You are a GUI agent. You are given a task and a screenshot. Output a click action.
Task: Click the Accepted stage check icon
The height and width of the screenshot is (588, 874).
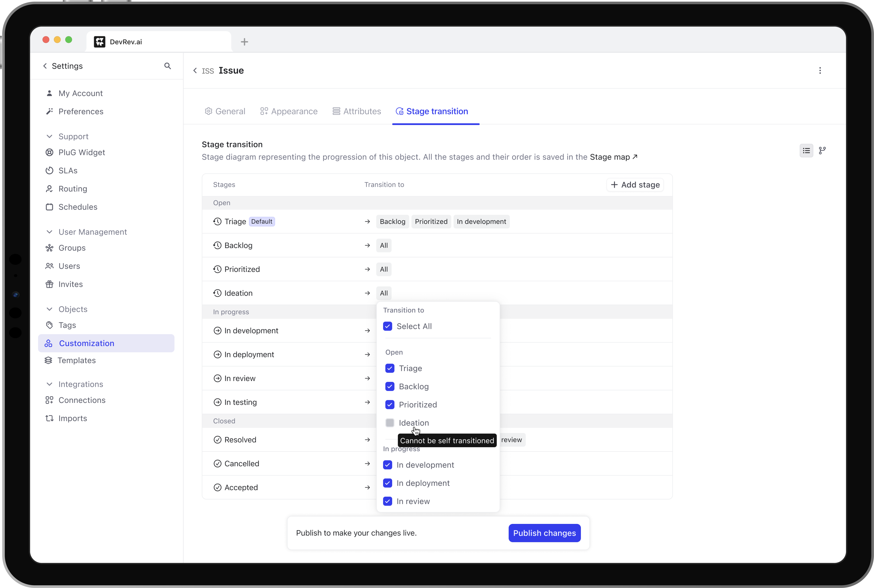[x=217, y=488]
